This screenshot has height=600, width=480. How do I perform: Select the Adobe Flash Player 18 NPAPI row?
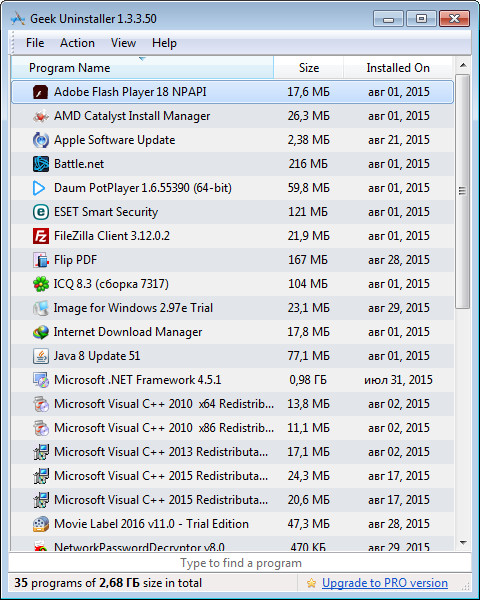point(232,92)
